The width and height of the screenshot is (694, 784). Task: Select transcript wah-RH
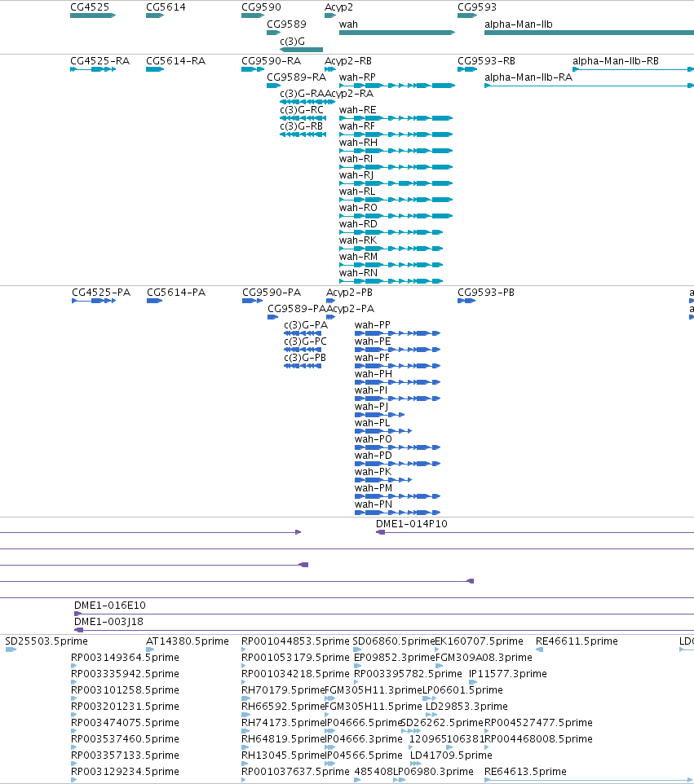(396, 151)
